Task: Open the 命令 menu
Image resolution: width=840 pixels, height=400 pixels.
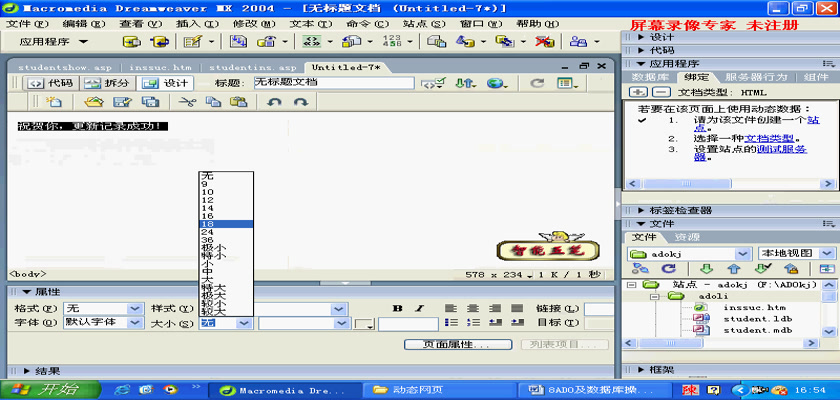Action: [368, 24]
